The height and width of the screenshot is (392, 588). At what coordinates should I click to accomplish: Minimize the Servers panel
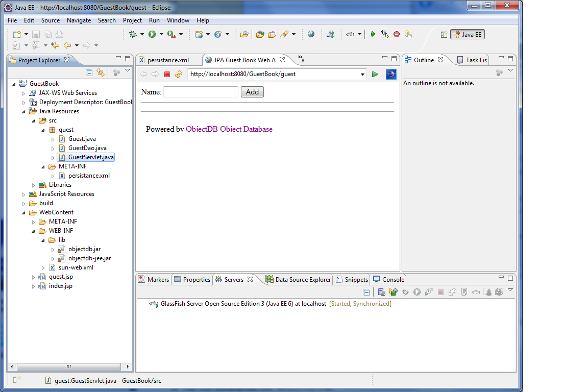click(501, 278)
